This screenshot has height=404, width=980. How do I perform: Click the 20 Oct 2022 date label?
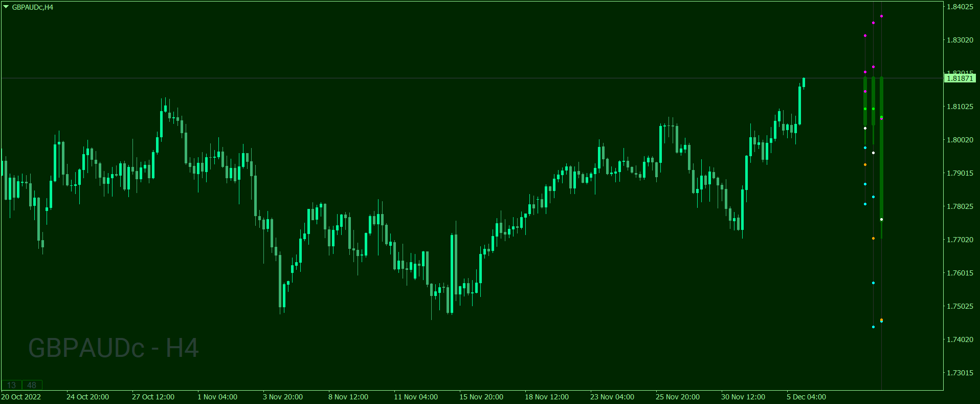[21, 397]
